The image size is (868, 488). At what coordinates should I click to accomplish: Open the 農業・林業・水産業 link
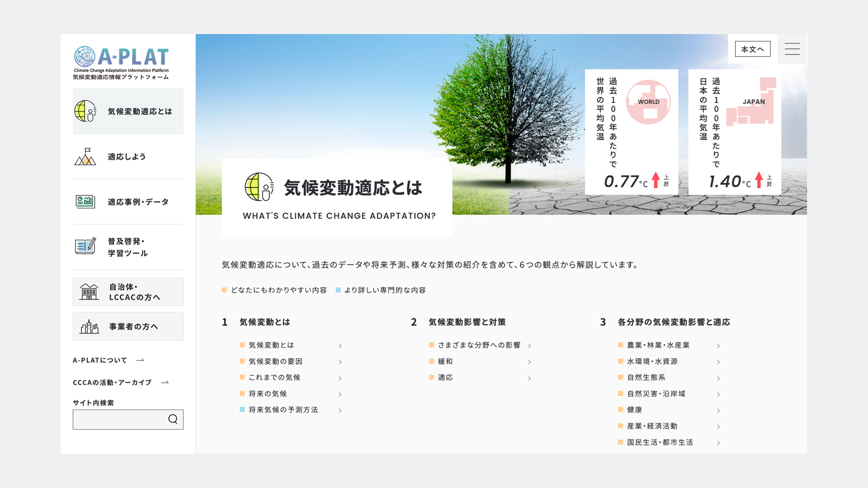coord(658,345)
